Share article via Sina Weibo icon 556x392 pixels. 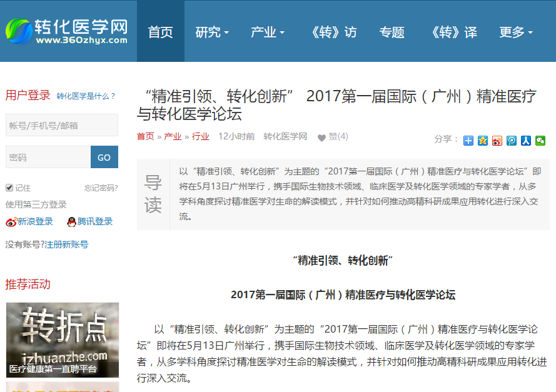[497, 141]
